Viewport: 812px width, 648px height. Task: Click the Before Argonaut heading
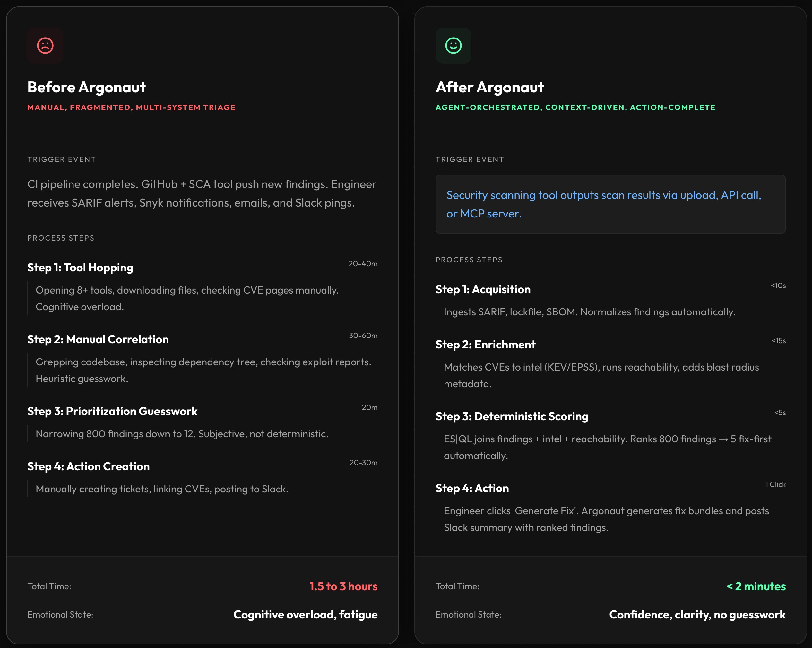pos(86,87)
